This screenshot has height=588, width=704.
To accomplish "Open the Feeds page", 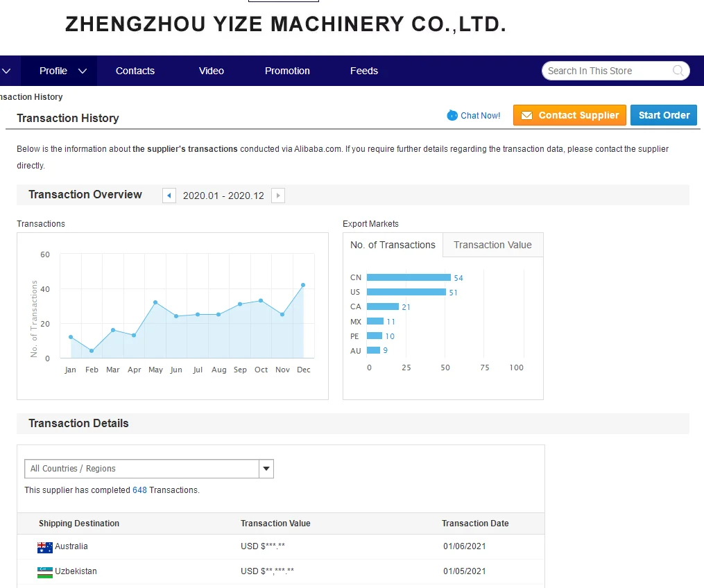I will tap(364, 71).
